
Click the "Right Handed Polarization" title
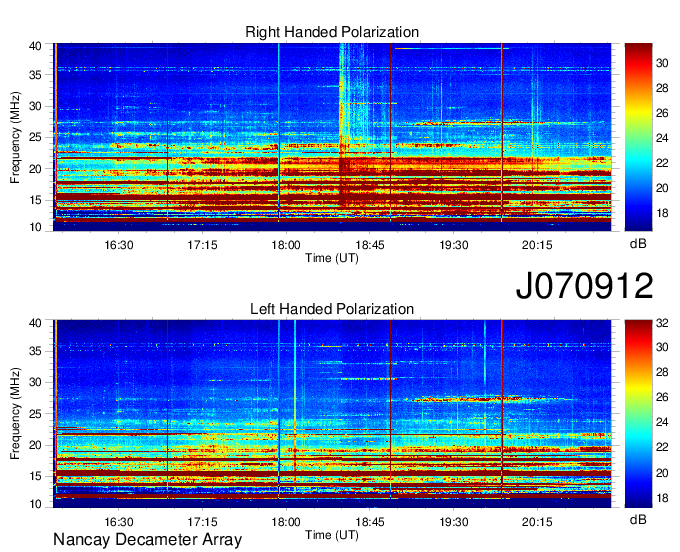[x=332, y=32]
